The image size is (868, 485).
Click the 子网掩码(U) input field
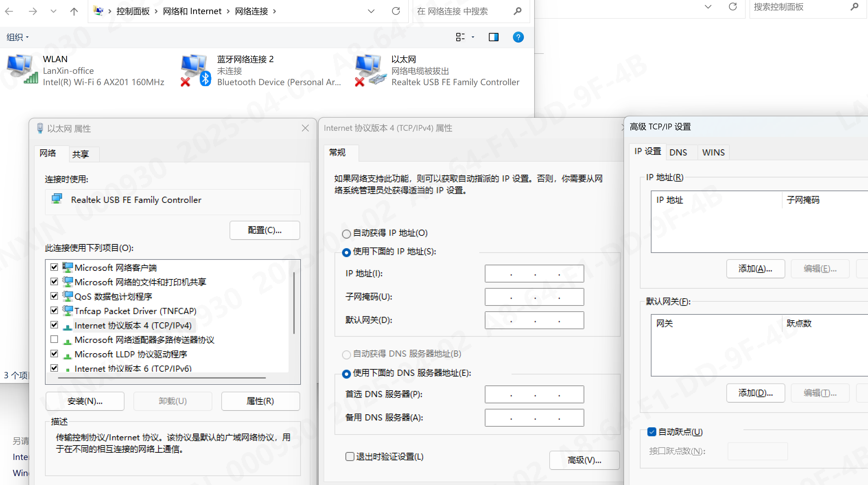(x=534, y=297)
